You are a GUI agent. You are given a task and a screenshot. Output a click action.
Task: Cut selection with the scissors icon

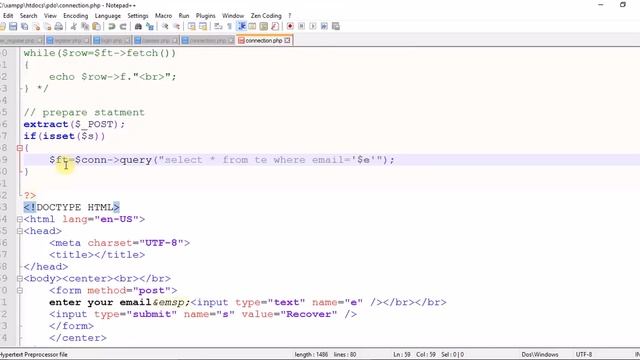tap(73, 27)
